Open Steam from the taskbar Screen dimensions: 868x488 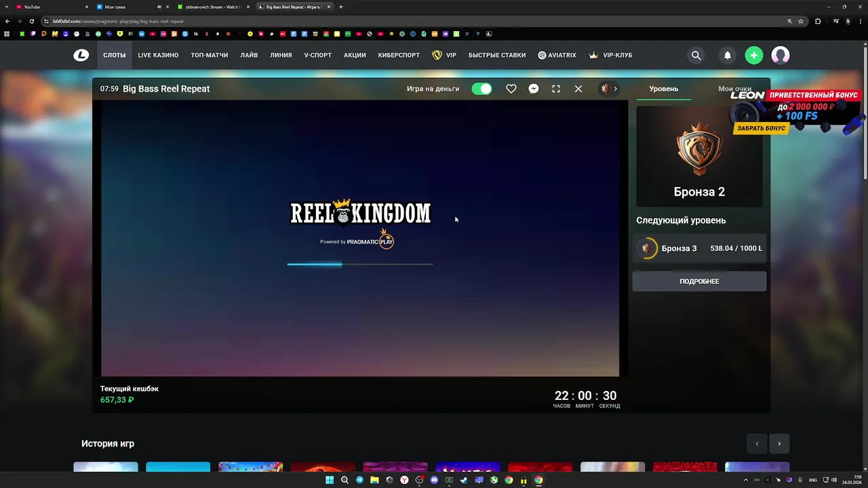(464, 480)
